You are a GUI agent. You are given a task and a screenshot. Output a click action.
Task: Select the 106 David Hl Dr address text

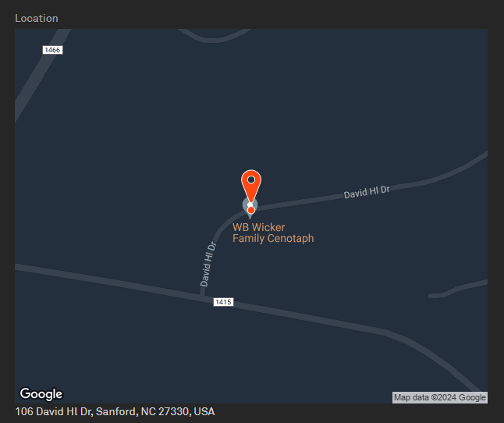coord(115,411)
